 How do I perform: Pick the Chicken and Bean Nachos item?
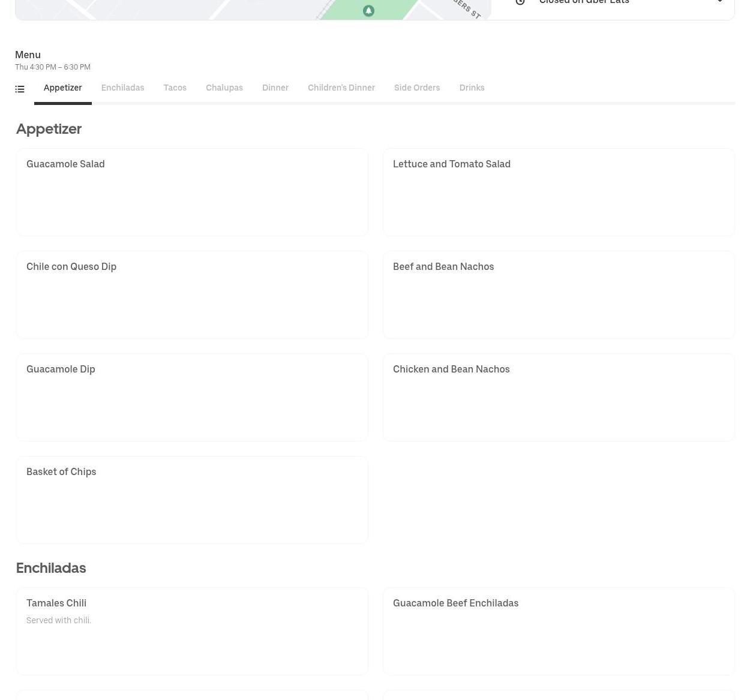click(x=558, y=397)
